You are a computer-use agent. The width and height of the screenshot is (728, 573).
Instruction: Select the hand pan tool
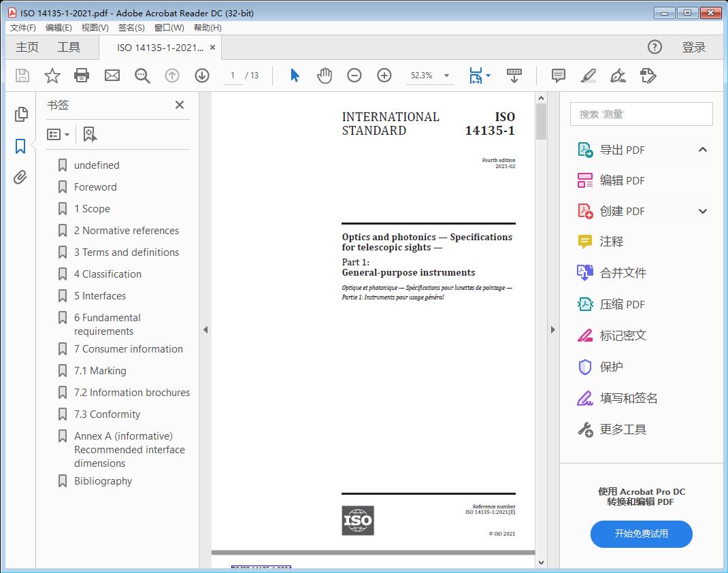[325, 76]
